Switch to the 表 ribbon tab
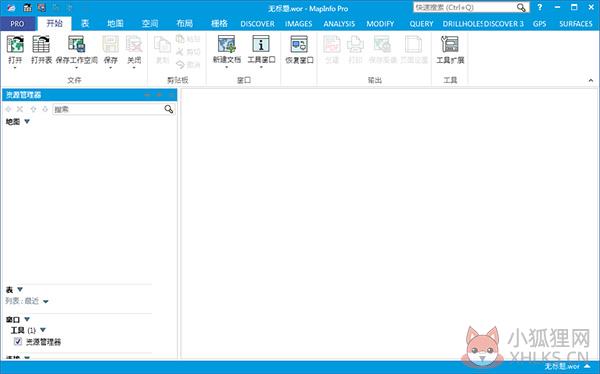The height and width of the screenshot is (374, 600). pyautogui.click(x=85, y=24)
